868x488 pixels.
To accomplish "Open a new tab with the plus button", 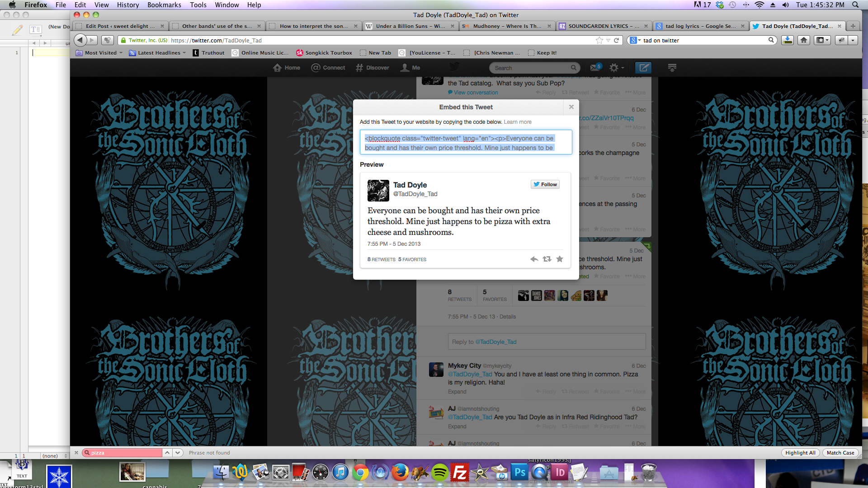I will tap(853, 26).
